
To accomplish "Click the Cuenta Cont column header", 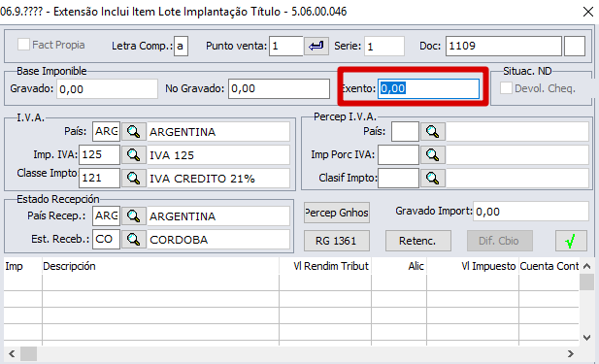I will point(549,266).
